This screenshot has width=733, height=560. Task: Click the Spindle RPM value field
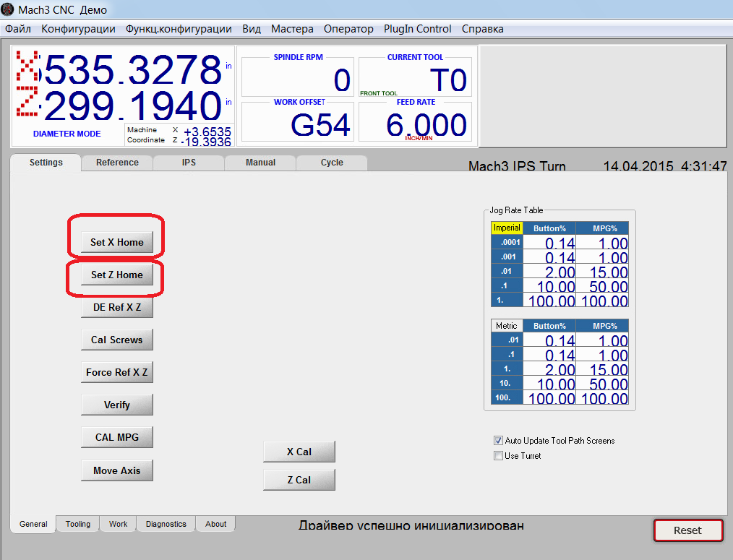click(297, 79)
